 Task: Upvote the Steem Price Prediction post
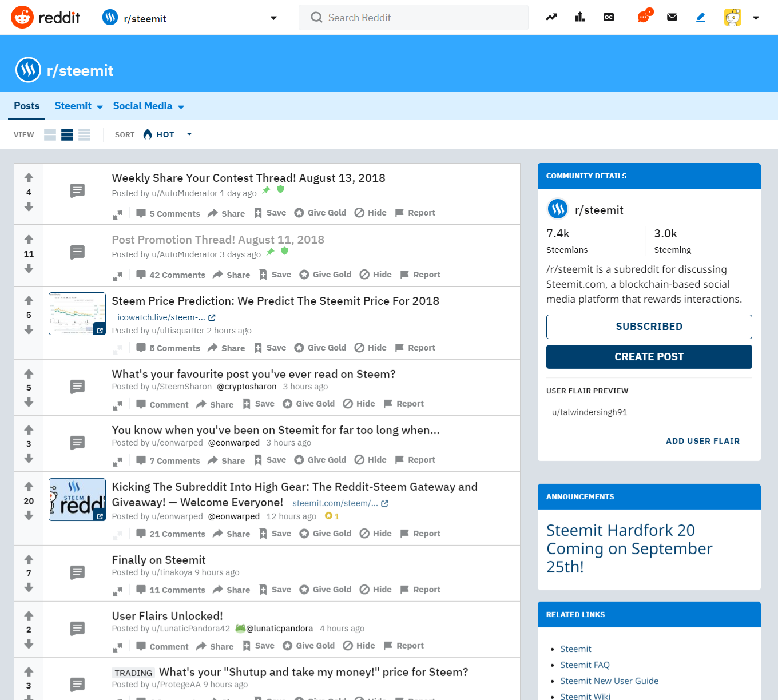tap(29, 301)
